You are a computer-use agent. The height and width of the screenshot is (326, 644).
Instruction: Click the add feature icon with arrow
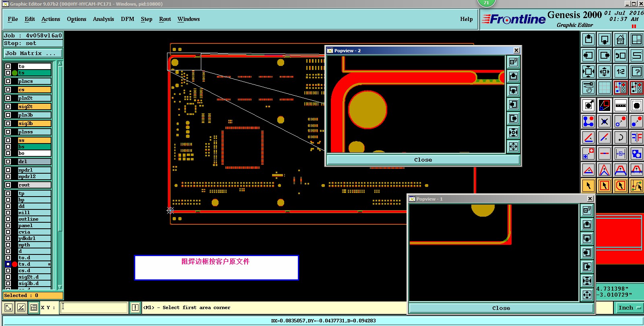[588, 105]
